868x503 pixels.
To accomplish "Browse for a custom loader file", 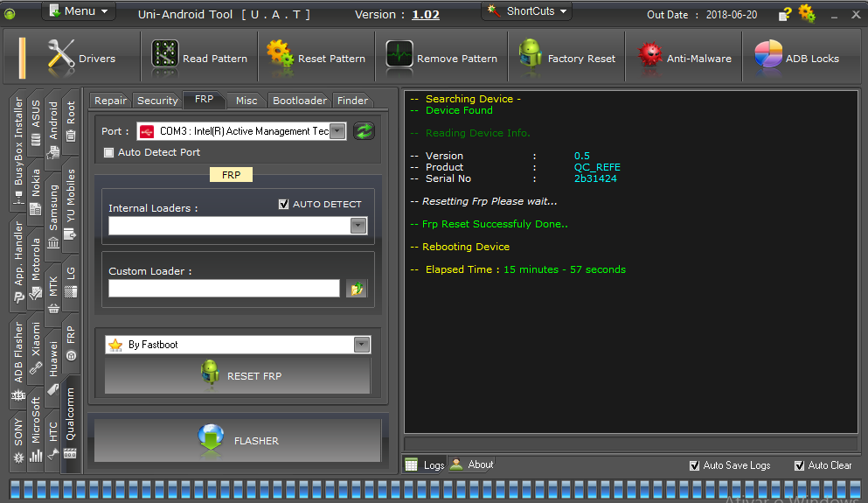I will (357, 288).
